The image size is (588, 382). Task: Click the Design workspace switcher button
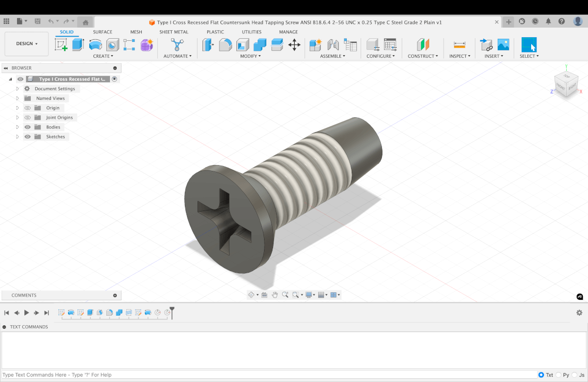click(26, 44)
